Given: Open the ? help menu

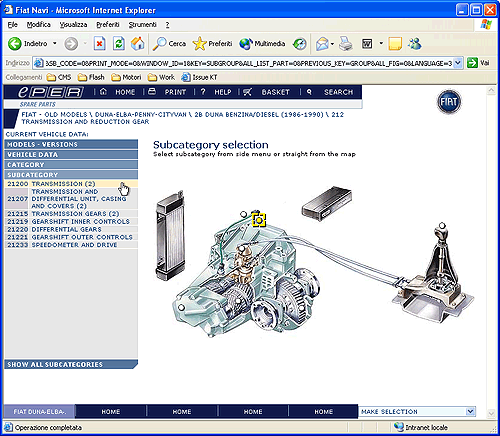Looking at the screenshot, I should coord(167,25).
